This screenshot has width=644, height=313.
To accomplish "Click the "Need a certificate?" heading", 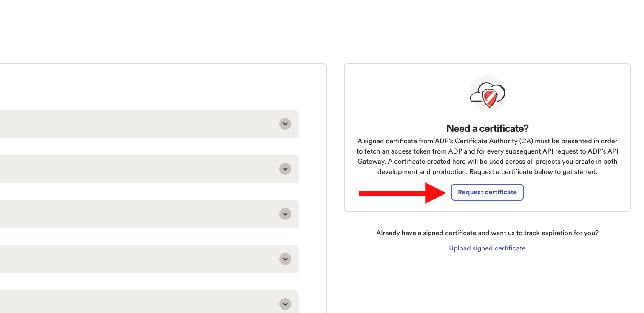I will pyautogui.click(x=487, y=128).
